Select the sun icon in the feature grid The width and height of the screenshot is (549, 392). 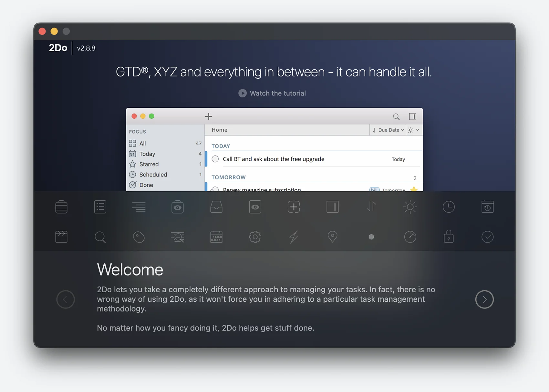[x=410, y=207]
